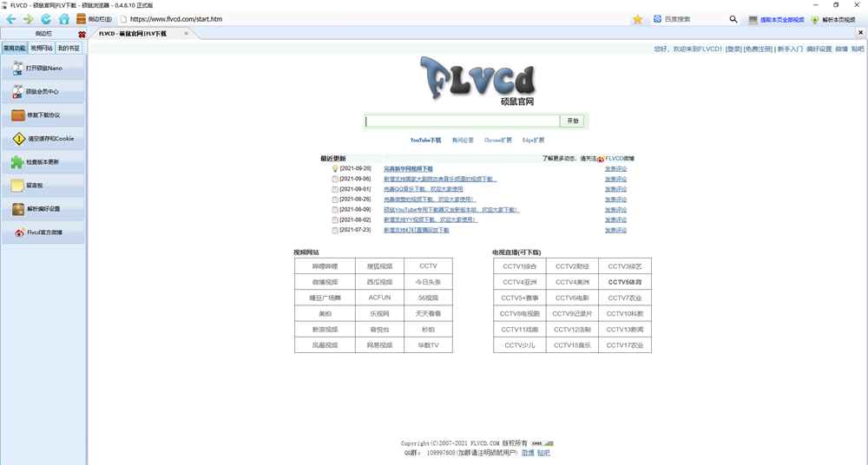The image size is (868, 465).
Task: Click 贴吧 link in page footer
Action: pos(543,453)
